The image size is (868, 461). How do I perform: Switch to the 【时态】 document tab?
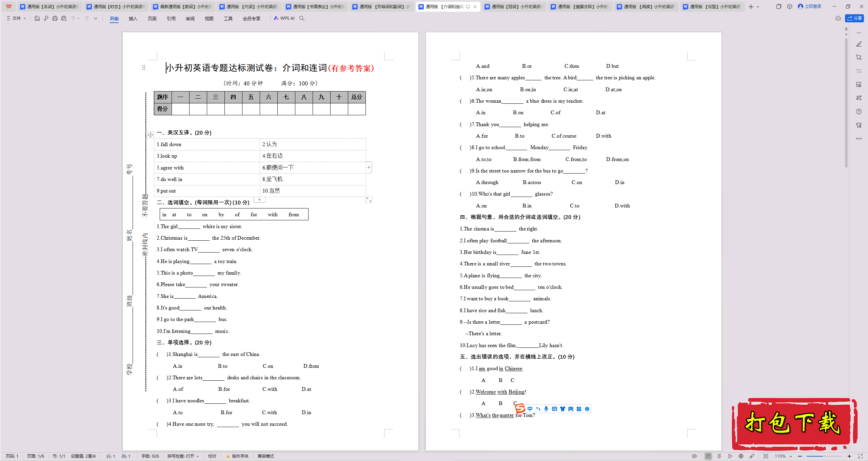[x=116, y=7]
